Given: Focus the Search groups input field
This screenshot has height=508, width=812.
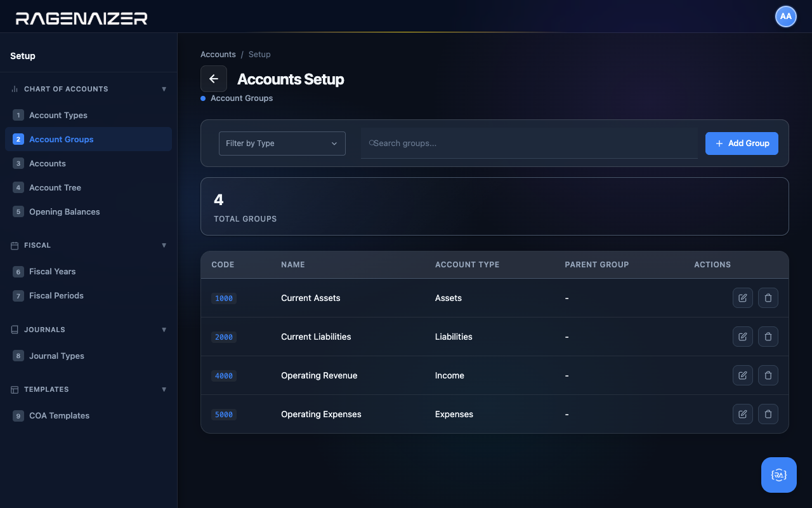Looking at the screenshot, I should (x=529, y=144).
